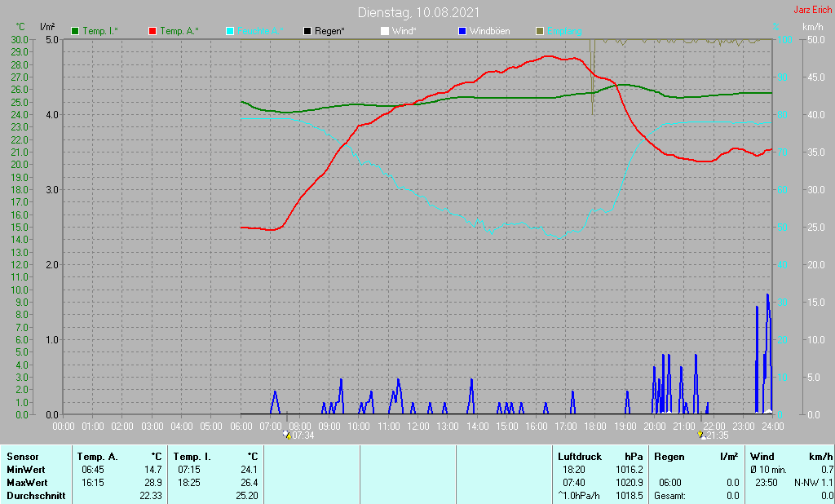Click the sunrise time '07:34'
The image size is (835, 504).
tap(303, 435)
